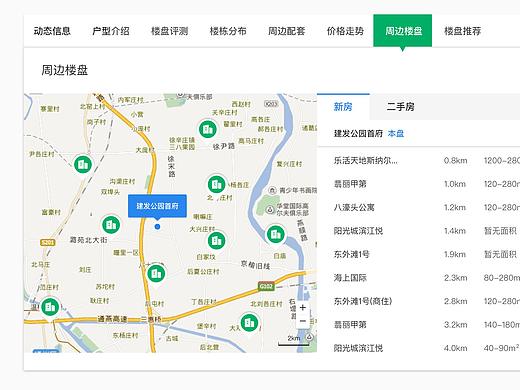Click the 140~180 area value

pos(502,325)
